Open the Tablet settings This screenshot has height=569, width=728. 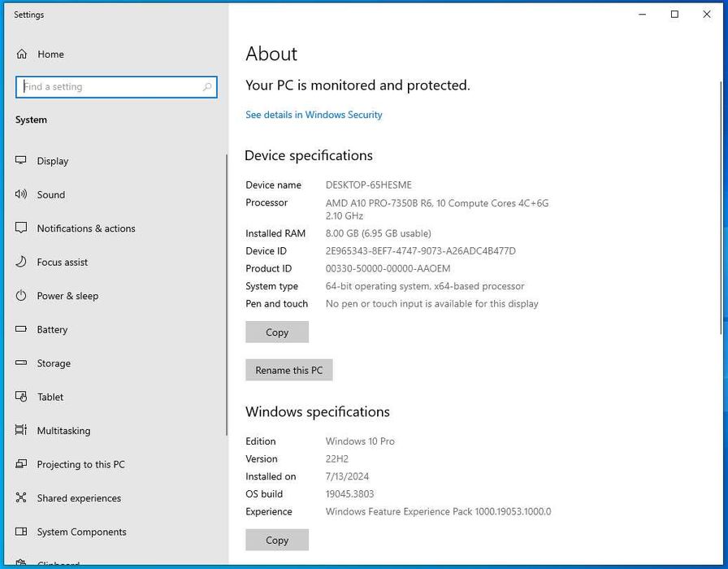pyautogui.click(x=116, y=397)
